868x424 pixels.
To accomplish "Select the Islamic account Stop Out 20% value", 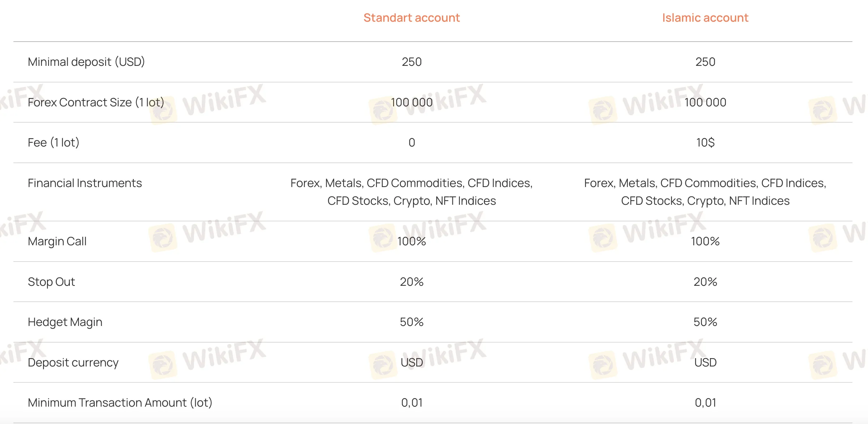I will [705, 282].
